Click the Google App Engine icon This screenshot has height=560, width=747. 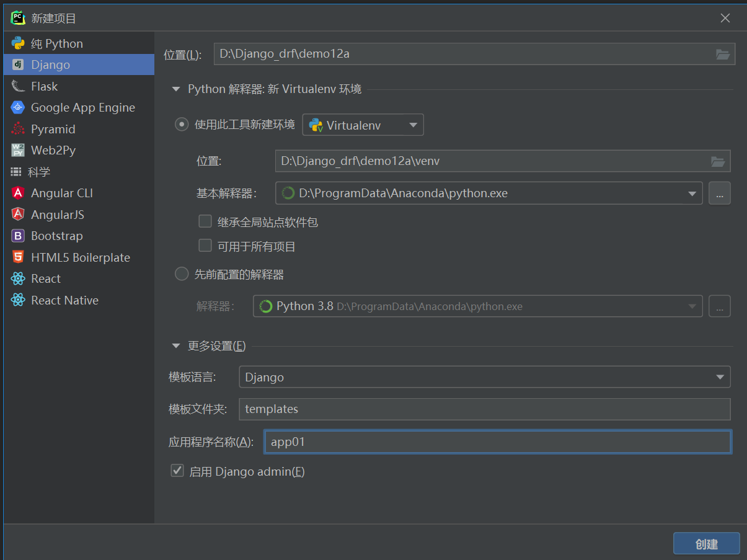[18, 107]
